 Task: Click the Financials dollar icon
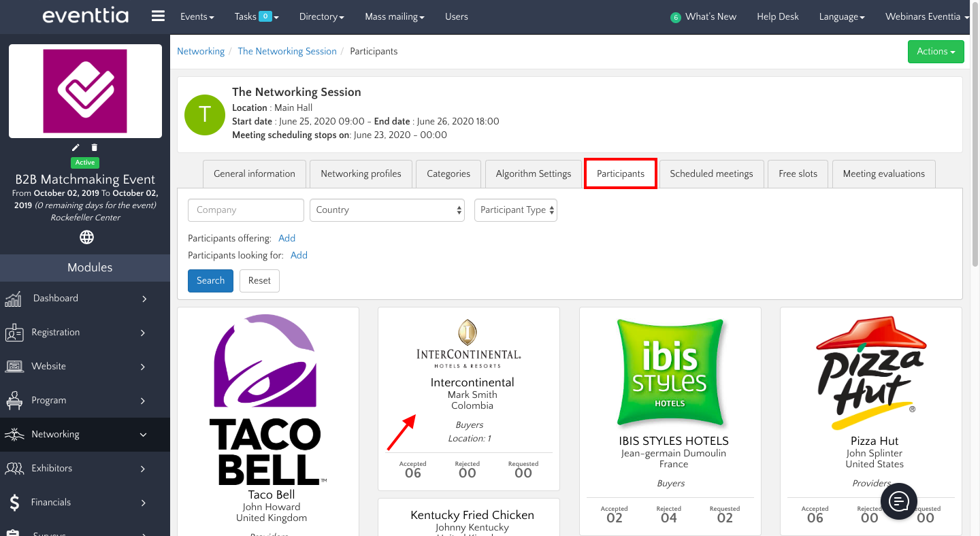[14, 503]
